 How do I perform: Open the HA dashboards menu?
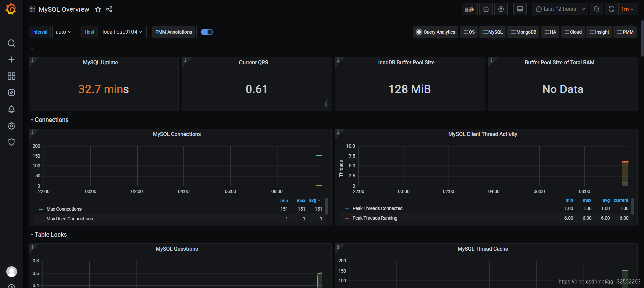[550, 32]
